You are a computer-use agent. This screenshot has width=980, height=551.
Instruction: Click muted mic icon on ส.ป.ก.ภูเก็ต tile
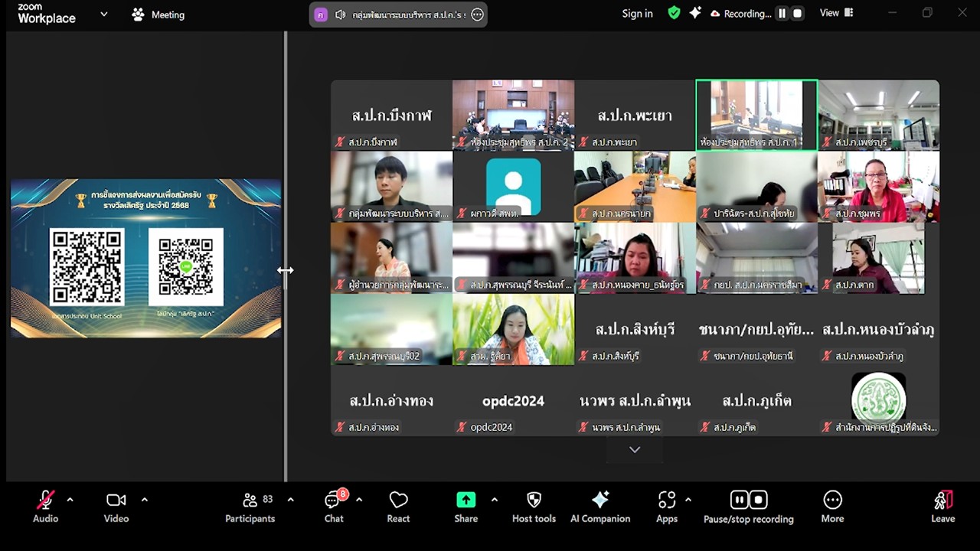click(706, 427)
